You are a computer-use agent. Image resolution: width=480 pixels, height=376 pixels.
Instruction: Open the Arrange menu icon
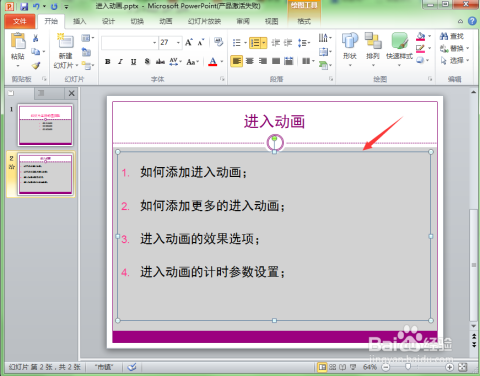(x=373, y=49)
